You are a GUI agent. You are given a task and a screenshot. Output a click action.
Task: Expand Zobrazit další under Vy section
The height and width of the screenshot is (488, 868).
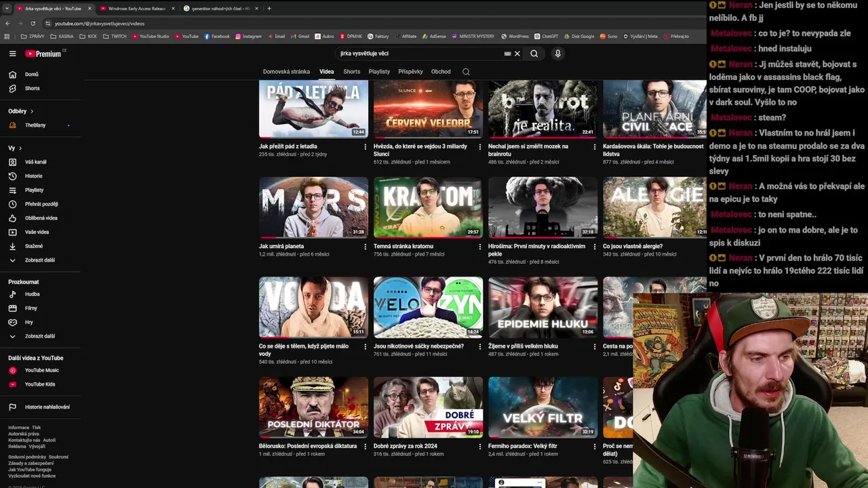click(39, 260)
